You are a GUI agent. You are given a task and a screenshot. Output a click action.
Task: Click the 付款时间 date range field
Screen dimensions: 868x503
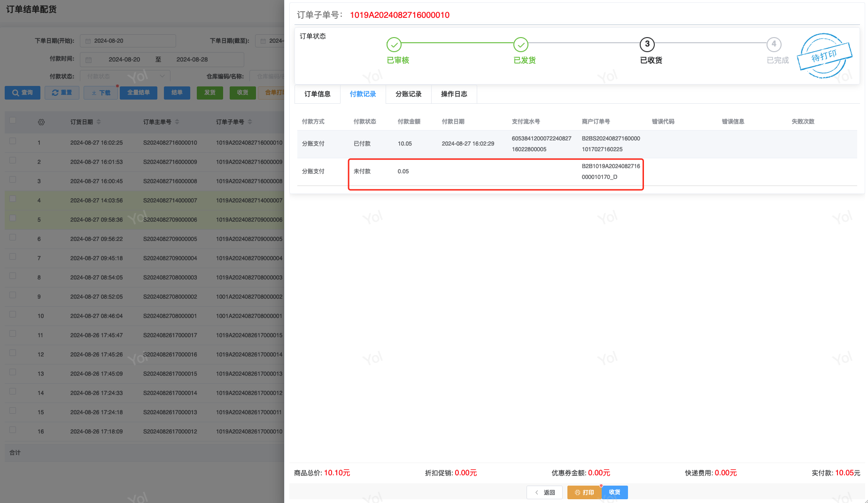162,60
